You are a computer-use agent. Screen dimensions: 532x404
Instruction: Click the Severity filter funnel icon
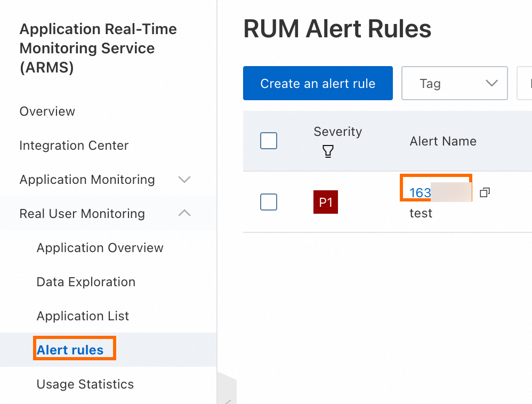(328, 152)
